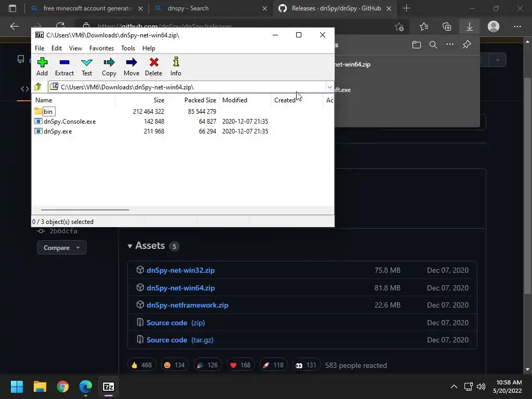Open the volume control in tray
The image size is (532, 399).
(x=481, y=387)
